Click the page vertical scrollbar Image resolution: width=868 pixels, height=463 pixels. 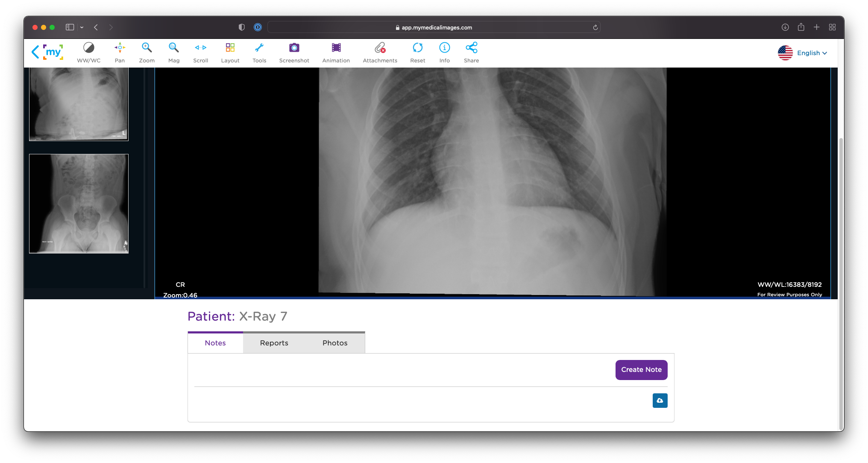pos(841,282)
